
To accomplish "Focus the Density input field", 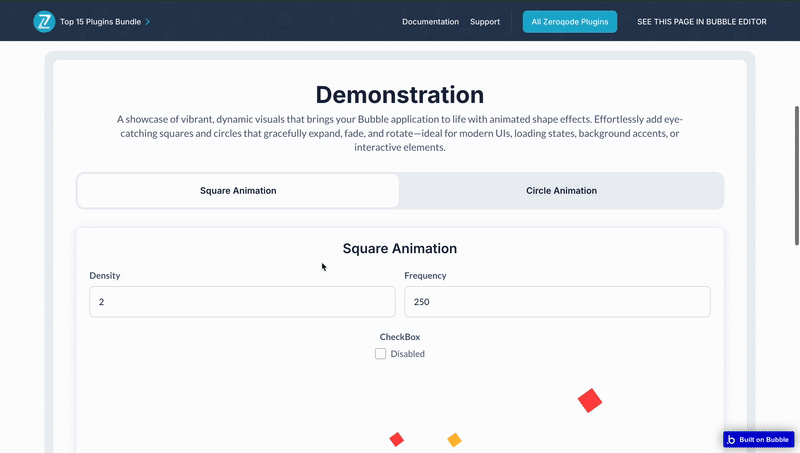I will (x=242, y=301).
